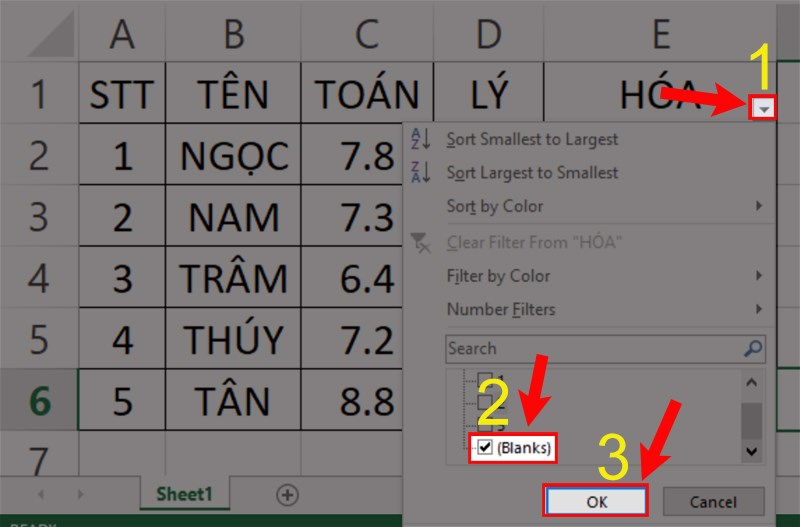Click the STT header cell
The height and width of the screenshot is (527, 800).
pos(122,93)
